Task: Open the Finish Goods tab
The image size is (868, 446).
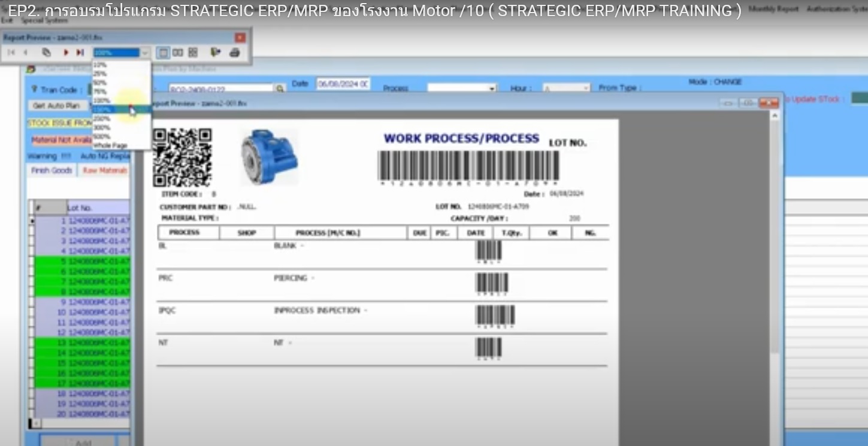Action: point(52,171)
